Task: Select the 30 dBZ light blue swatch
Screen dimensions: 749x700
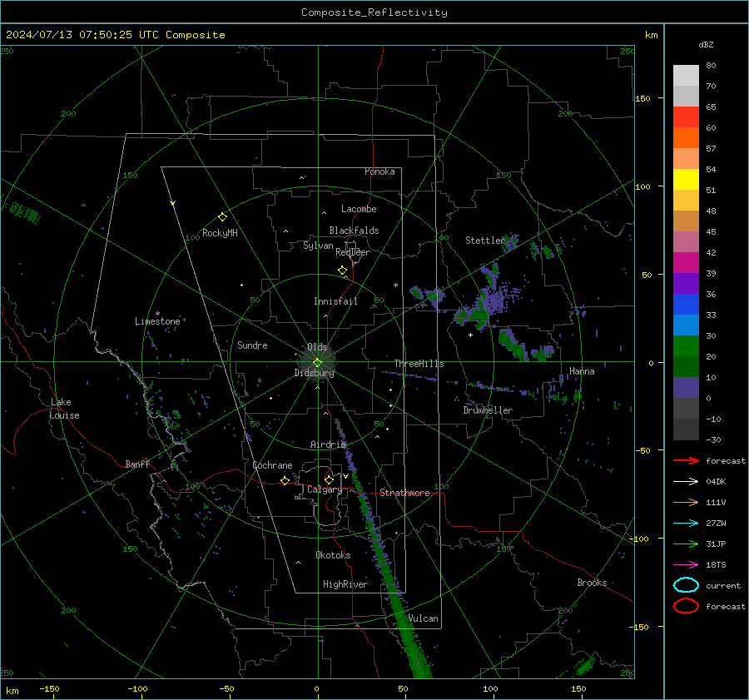Action: pos(686,325)
